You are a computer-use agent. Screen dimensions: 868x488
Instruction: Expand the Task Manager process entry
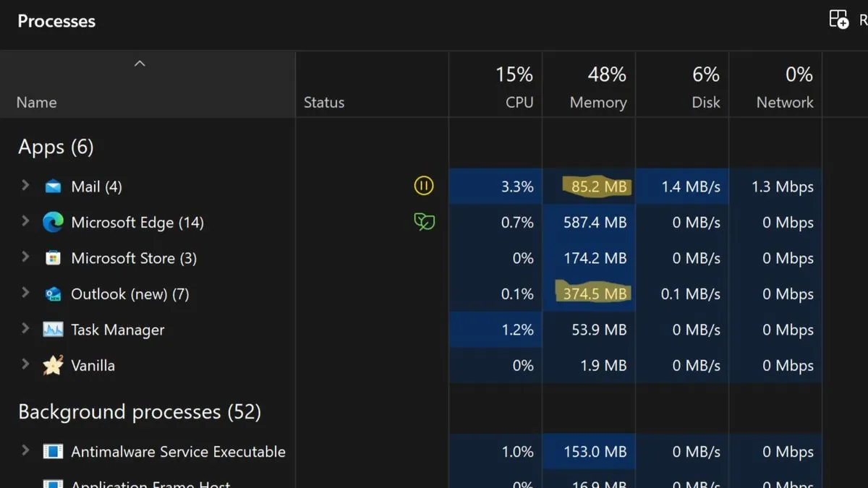(25, 330)
